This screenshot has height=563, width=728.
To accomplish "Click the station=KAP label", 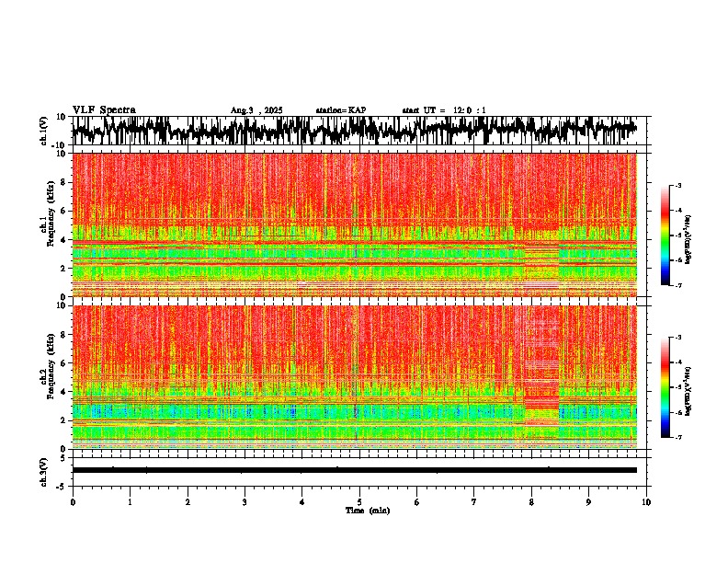I will pos(341,110).
